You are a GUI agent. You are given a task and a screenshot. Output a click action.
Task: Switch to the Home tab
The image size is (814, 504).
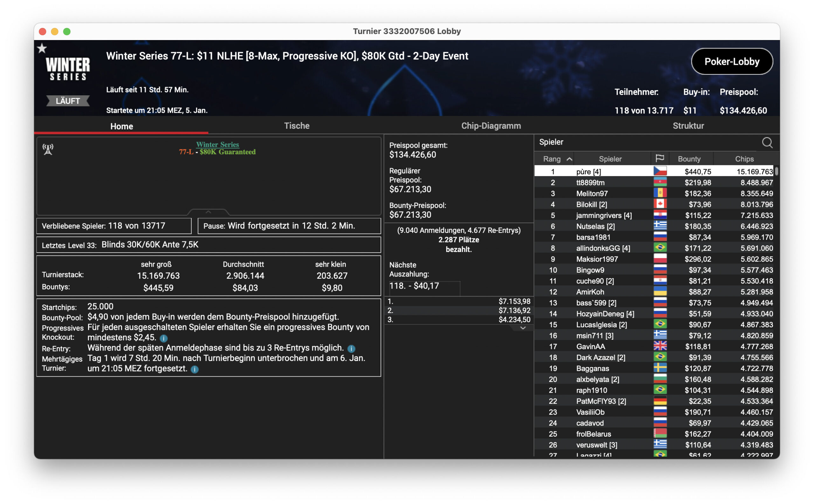(121, 126)
